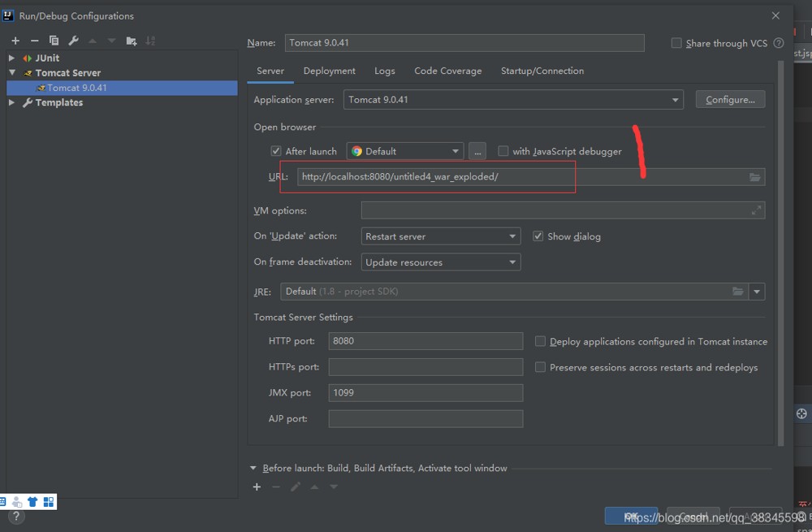Edit the Before launch task with pencil icon

[x=296, y=487]
